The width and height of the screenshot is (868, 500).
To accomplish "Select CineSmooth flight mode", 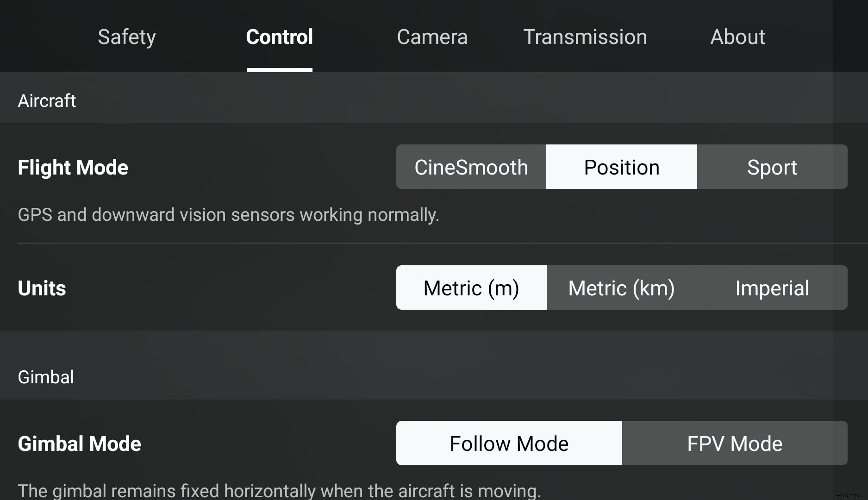I will click(471, 167).
